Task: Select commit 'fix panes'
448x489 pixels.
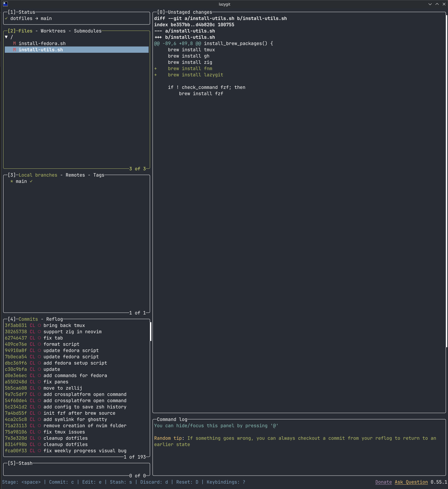Action: [x=77, y=382]
